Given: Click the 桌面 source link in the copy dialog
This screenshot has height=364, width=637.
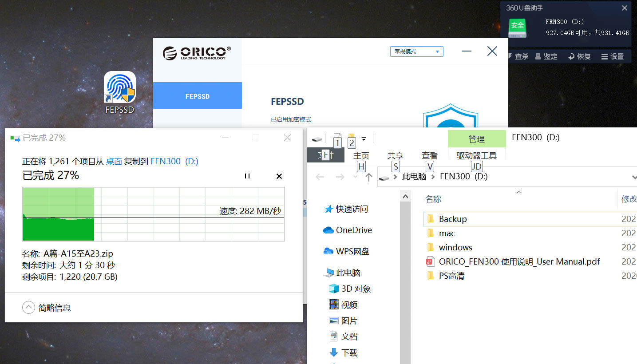Looking at the screenshot, I should click(114, 161).
